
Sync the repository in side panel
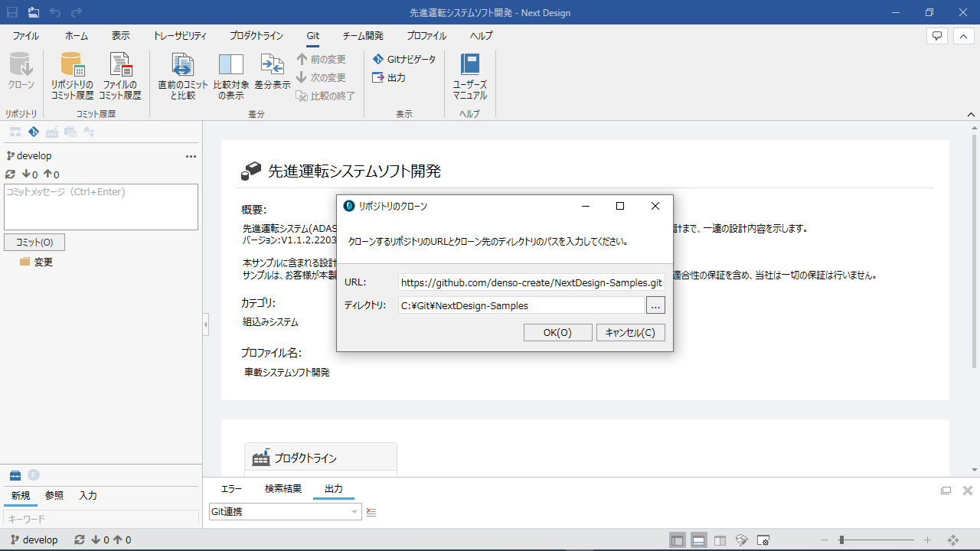pos(11,174)
